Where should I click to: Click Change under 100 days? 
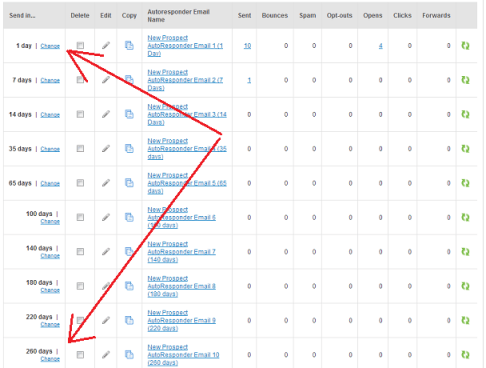[50, 222]
